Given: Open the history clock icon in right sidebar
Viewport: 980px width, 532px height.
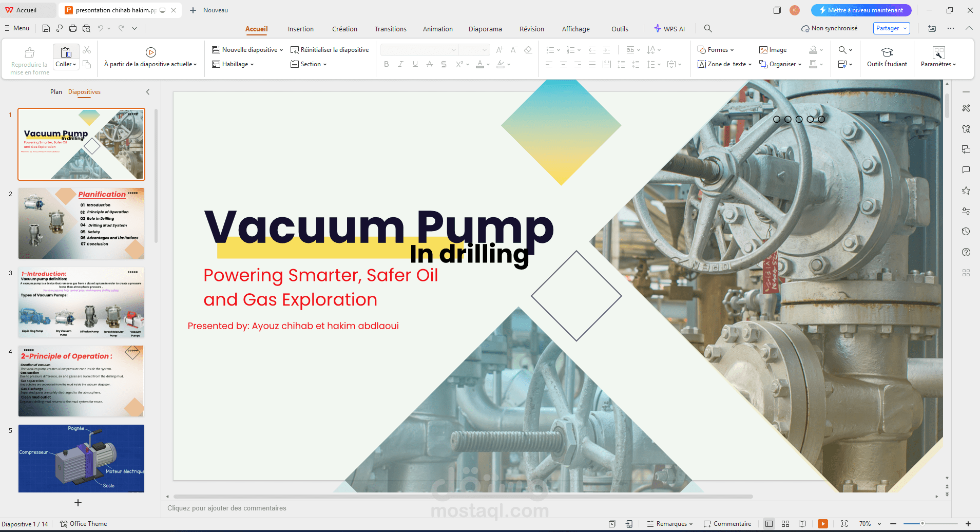Looking at the screenshot, I should coord(966,232).
